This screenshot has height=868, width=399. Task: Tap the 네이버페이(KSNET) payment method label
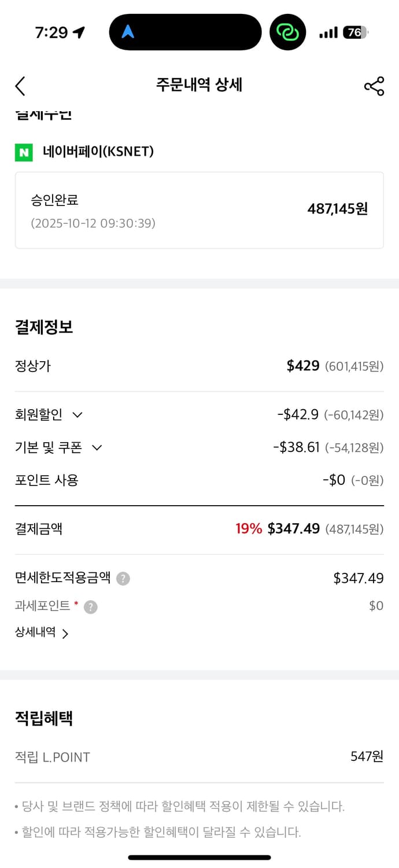(98, 152)
